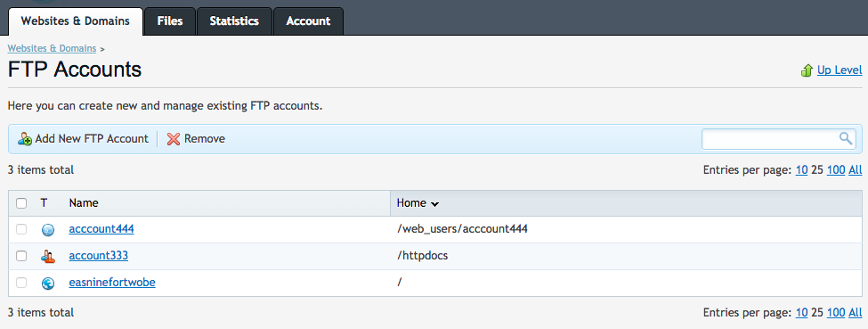Viewport: 868px width, 329px height.
Task: Click the bottom 3 items total text
Action: 41,312
